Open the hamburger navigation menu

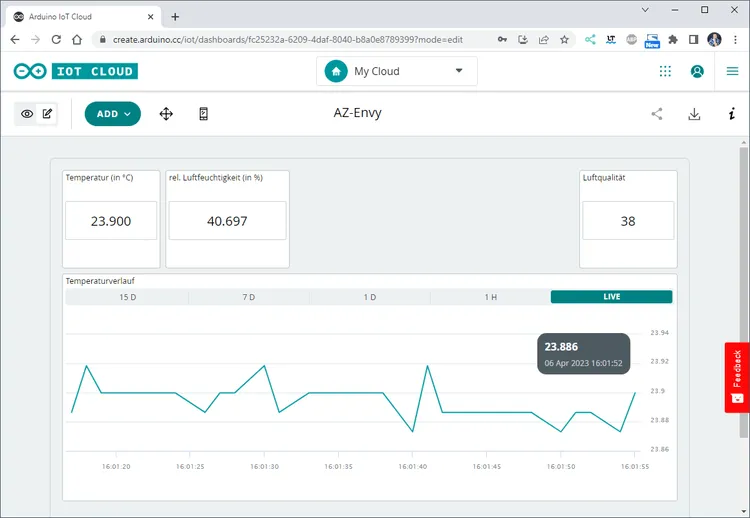[732, 71]
